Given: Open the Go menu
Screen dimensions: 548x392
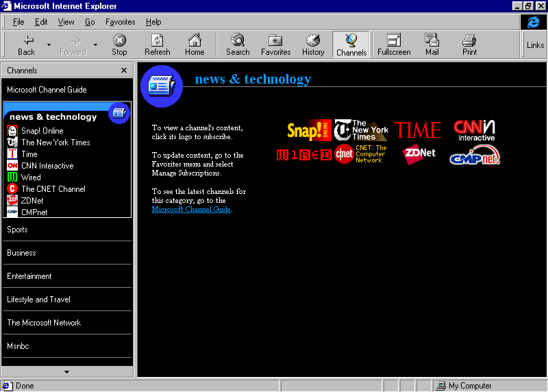Looking at the screenshot, I should [90, 22].
